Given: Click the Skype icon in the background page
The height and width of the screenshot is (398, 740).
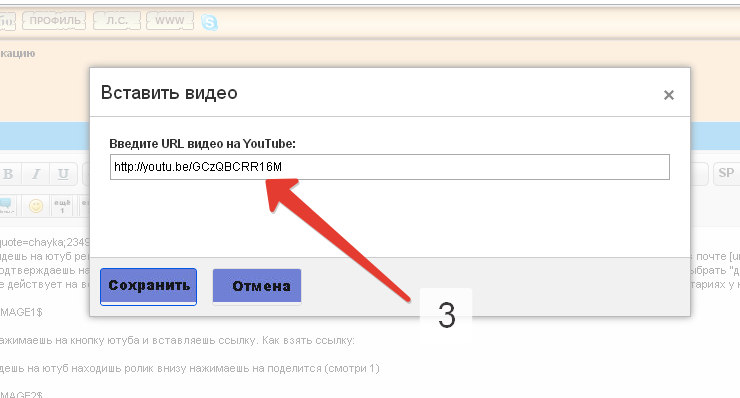Looking at the screenshot, I should (209, 22).
